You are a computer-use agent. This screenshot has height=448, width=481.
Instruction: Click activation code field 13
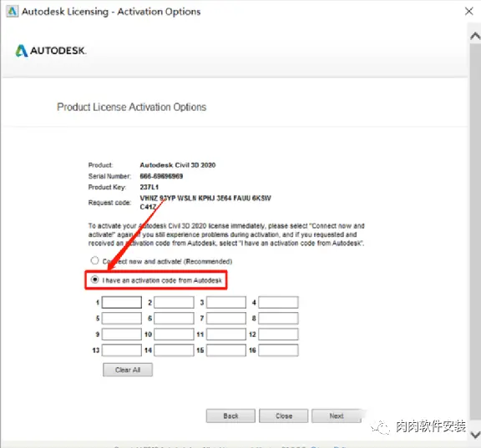[122, 350]
